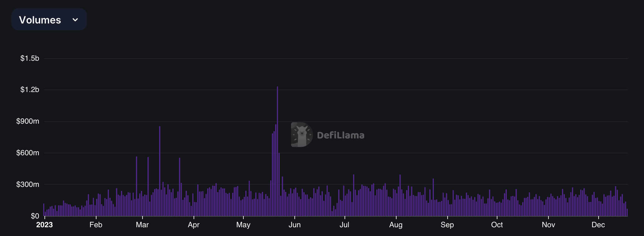The height and width of the screenshot is (236, 644).
Task: Click the Dec label on the time axis
Action: (x=598, y=225)
